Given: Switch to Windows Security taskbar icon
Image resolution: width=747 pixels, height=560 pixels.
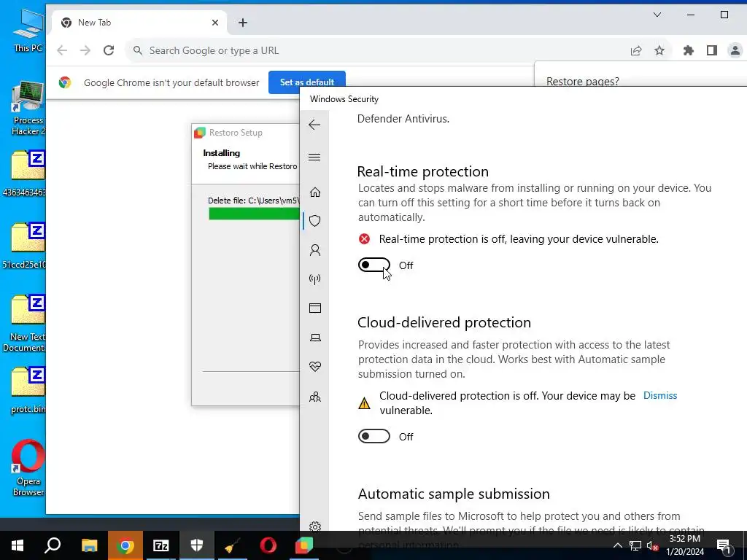Looking at the screenshot, I should point(197,545).
